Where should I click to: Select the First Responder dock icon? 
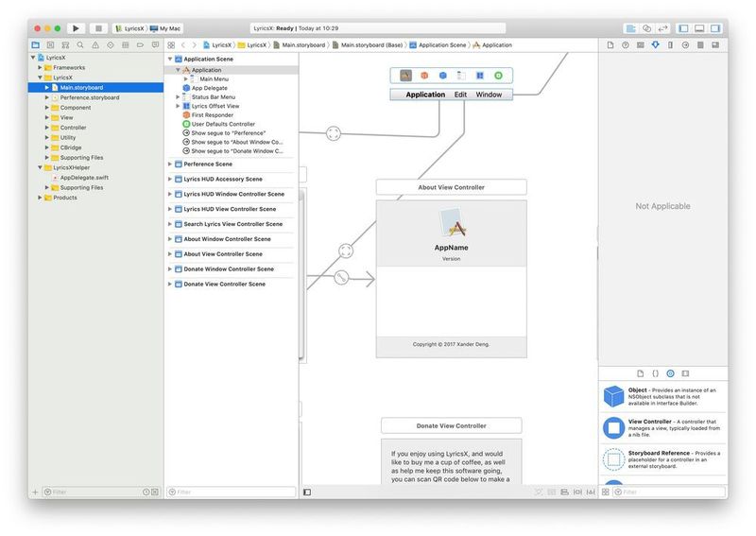tap(424, 76)
